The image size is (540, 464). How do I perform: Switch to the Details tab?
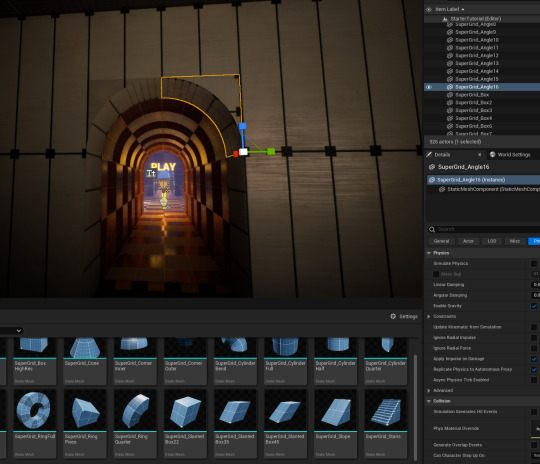(454, 155)
